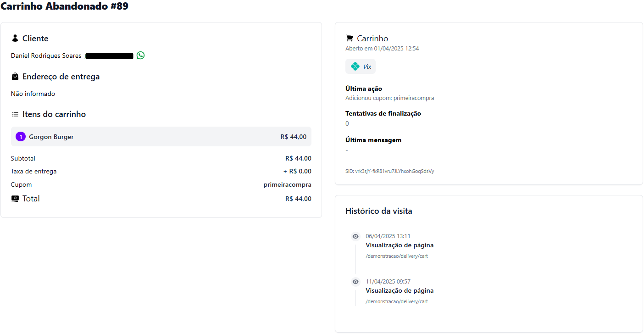
Task: Click the person icon next to Cliente
Action: (15, 38)
